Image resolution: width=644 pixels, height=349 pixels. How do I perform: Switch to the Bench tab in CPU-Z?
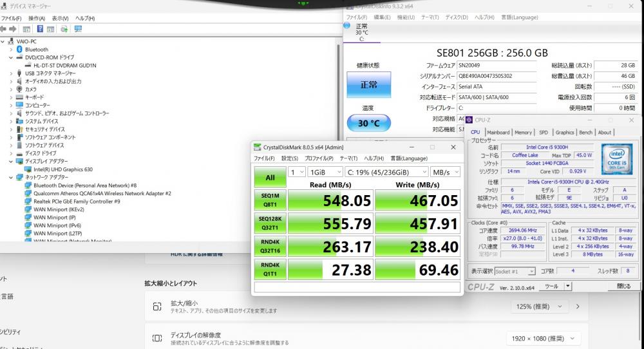pyautogui.click(x=585, y=132)
